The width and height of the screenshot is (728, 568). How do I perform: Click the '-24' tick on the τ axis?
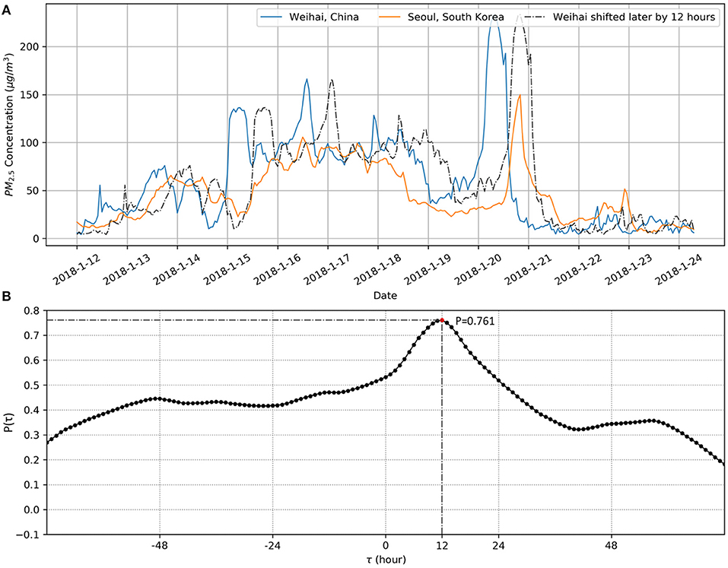[x=272, y=545]
